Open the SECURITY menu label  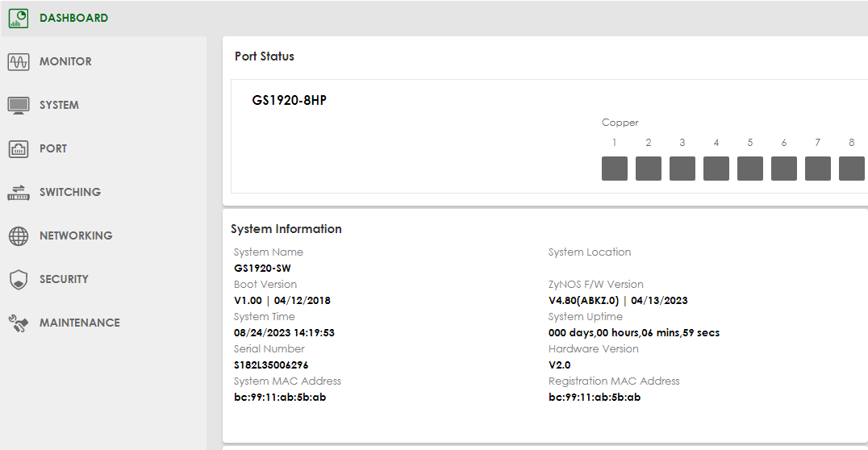point(64,280)
